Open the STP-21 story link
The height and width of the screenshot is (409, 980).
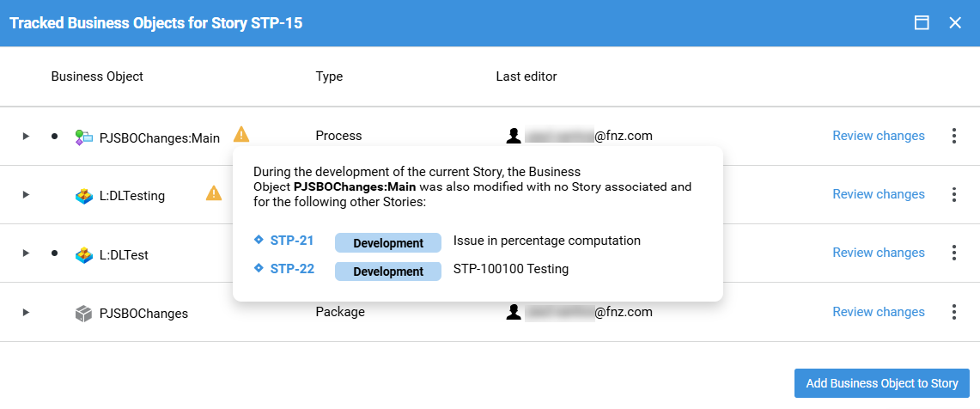[x=291, y=241]
